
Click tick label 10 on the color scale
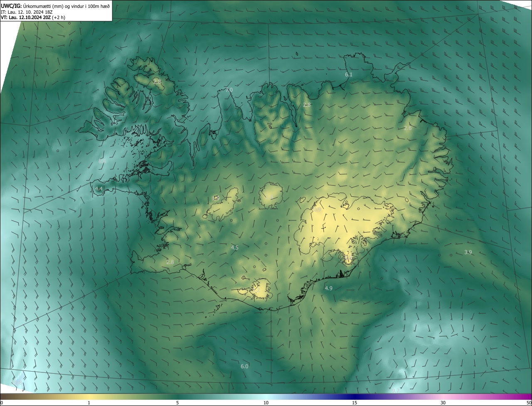pyautogui.click(x=266, y=403)
